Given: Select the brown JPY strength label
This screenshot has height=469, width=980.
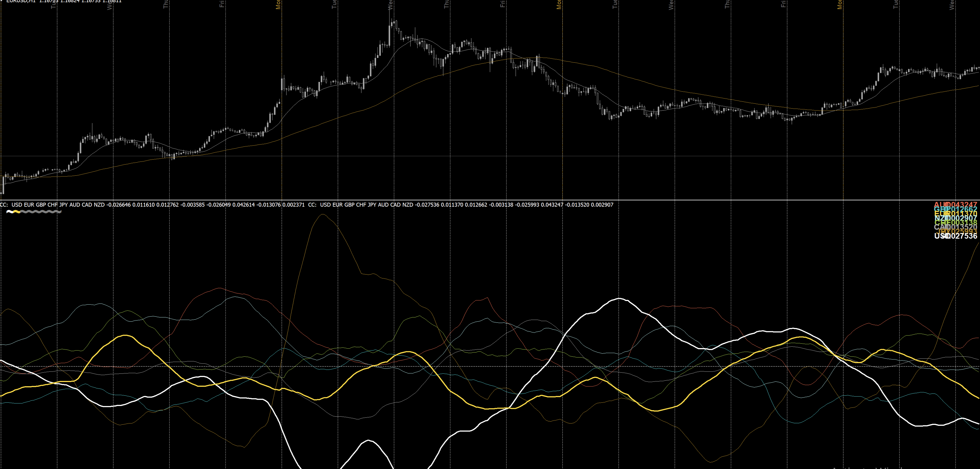Looking at the screenshot, I should [x=956, y=231].
